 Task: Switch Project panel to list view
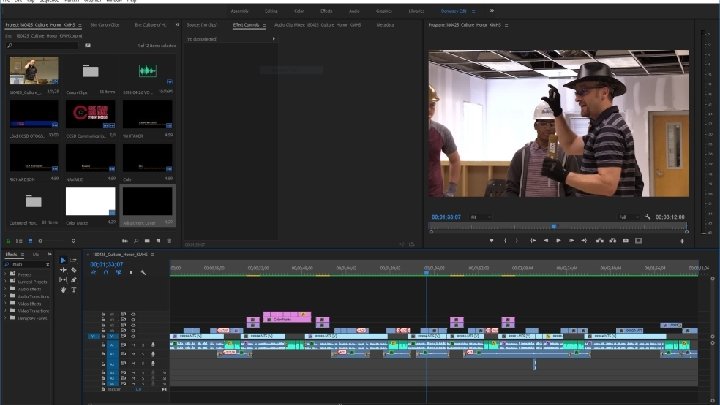tap(19, 241)
